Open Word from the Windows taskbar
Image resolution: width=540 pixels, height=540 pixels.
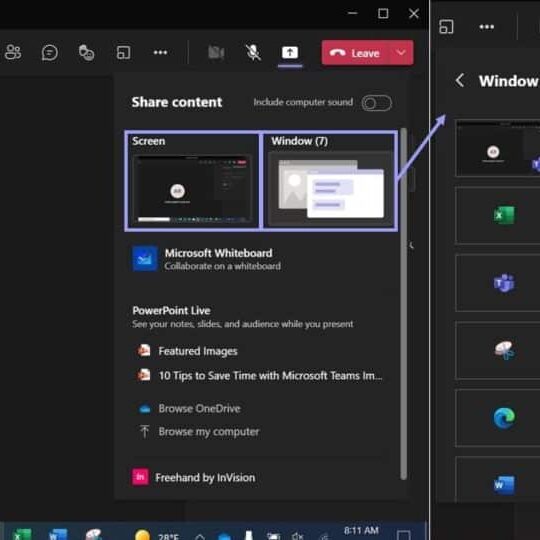(x=58, y=534)
